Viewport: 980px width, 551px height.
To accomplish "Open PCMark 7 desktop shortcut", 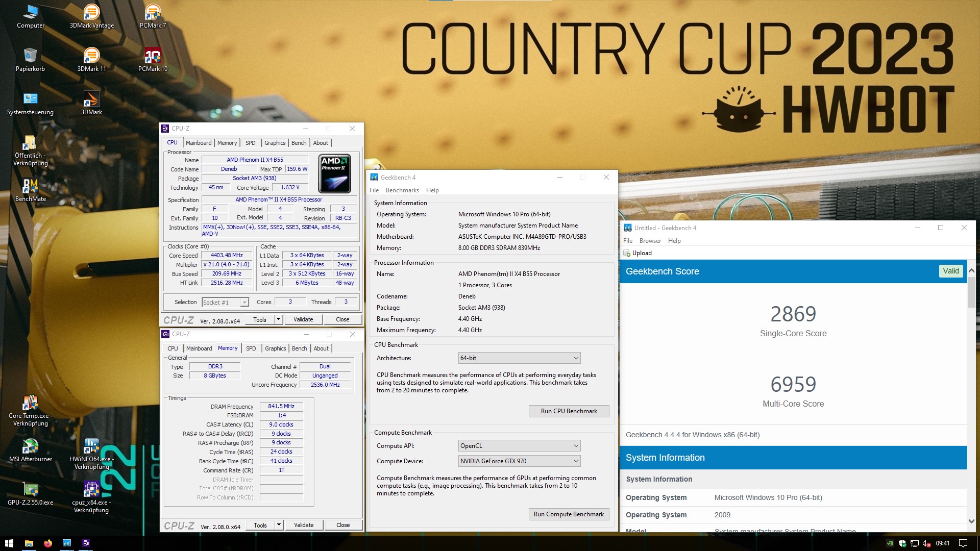I will click(153, 17).
